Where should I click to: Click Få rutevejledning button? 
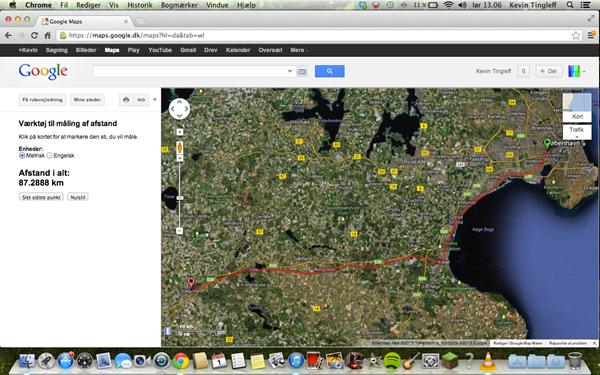42,100
